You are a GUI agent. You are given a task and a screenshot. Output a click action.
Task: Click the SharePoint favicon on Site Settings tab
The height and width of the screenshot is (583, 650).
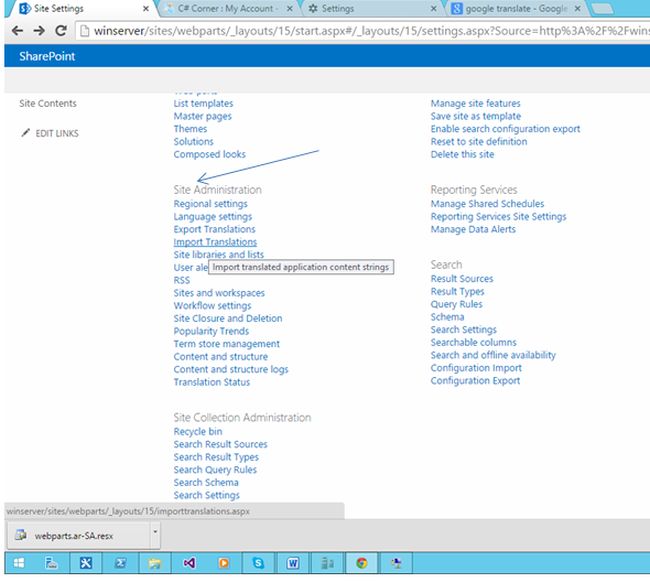[x=25, y=8]
